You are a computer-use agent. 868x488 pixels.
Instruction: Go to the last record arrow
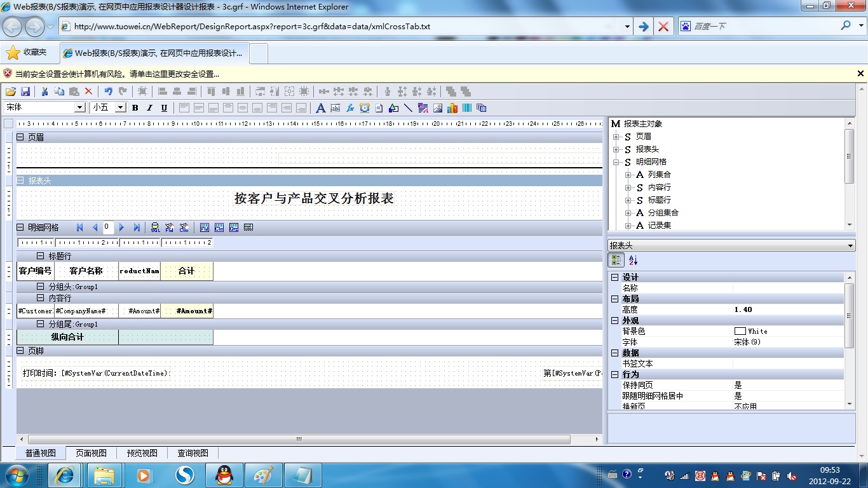point(137,227)
